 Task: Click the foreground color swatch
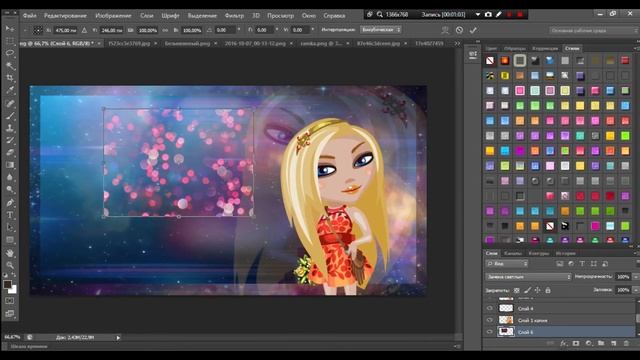point(7,284)
